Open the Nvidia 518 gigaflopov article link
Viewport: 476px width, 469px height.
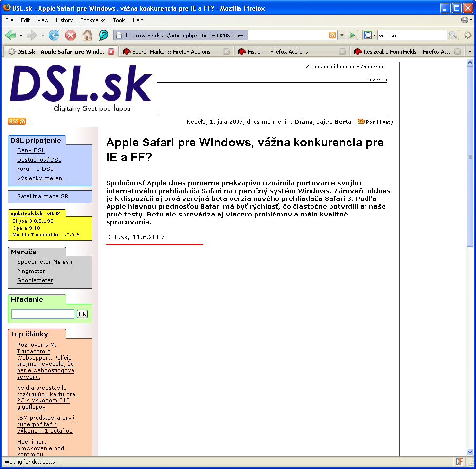point(46,397)
